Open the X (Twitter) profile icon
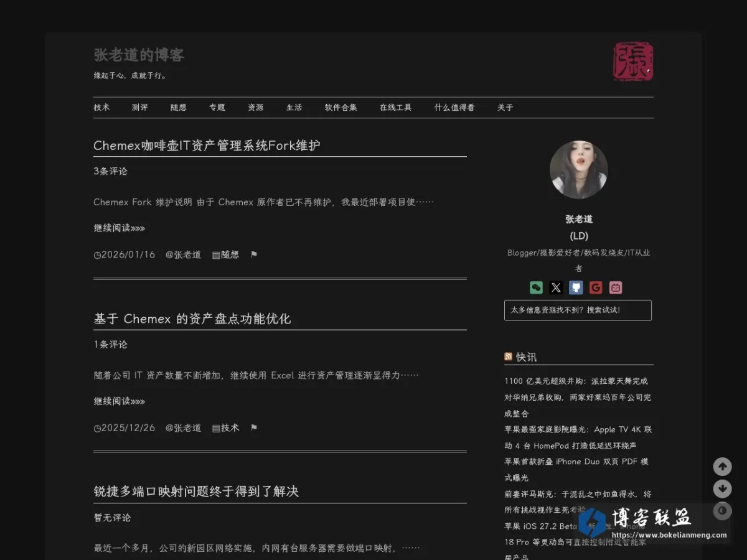Viewport: 747px width, 560px height. [x=556, y=287]
